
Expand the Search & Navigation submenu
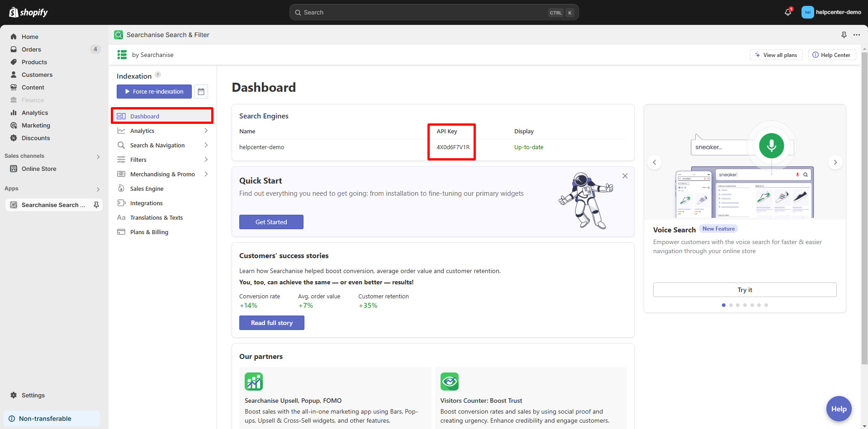206,145
